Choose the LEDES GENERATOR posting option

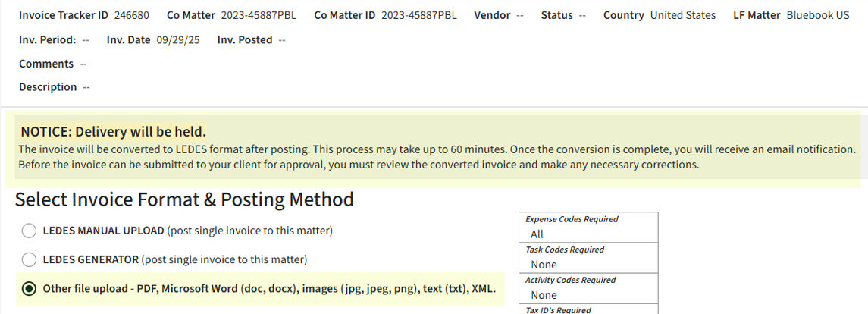pyautogui.click(x=29, y=260)
